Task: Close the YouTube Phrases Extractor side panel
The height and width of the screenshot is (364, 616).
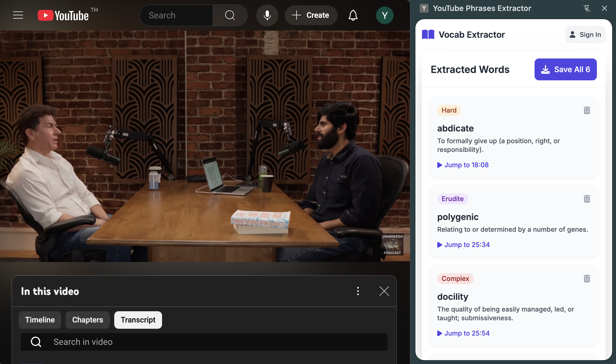Action: coord(604,8)
